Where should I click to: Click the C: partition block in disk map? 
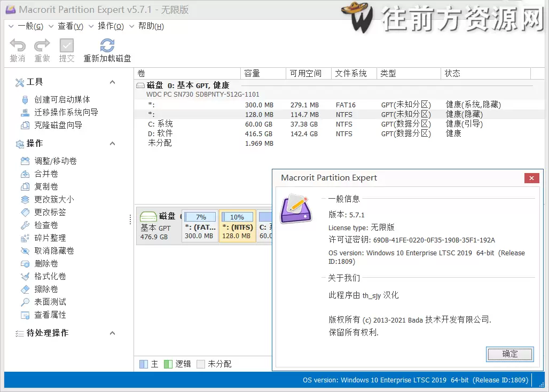[x=265, y=226]
